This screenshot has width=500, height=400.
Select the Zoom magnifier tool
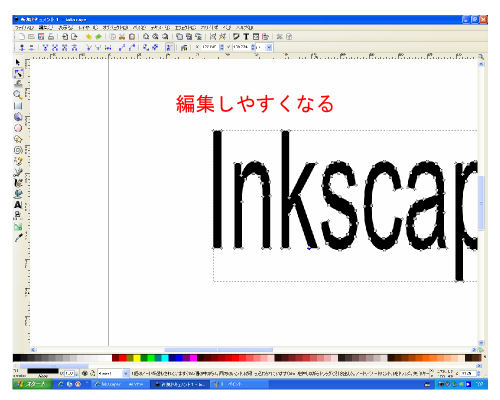(18, 95)
